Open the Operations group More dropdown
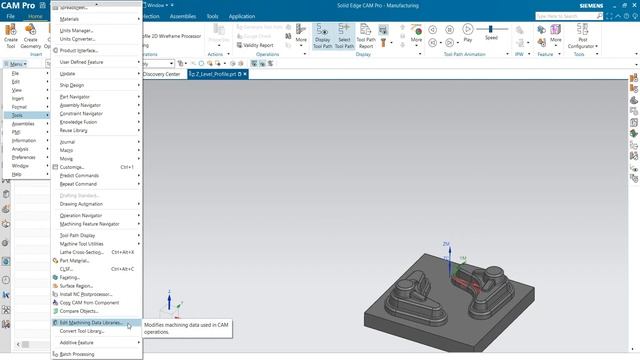This screenshot has height=360, width=640. 301,34
